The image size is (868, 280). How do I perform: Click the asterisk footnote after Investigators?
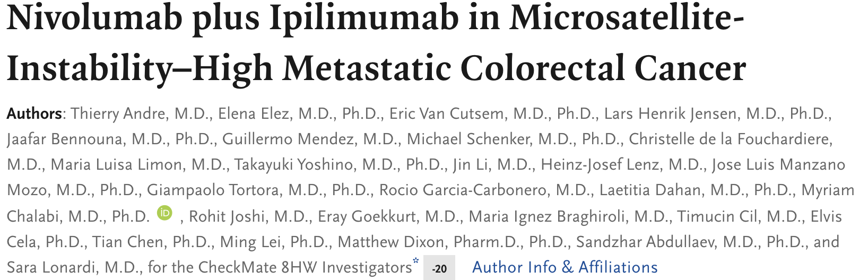(x=415, y=260)
